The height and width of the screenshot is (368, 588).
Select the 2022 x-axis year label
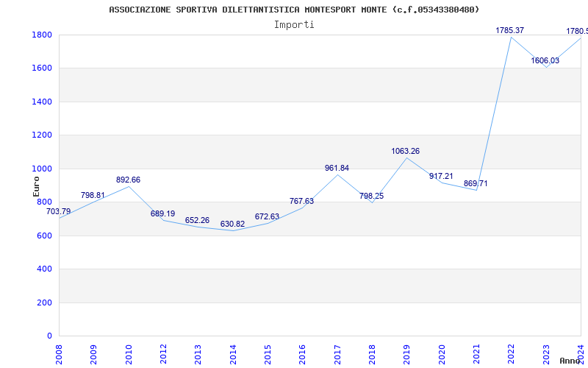point(511,353)
